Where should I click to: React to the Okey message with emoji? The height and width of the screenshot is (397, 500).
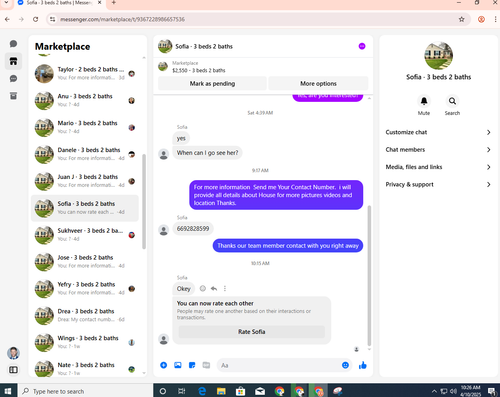coord(202,289)
